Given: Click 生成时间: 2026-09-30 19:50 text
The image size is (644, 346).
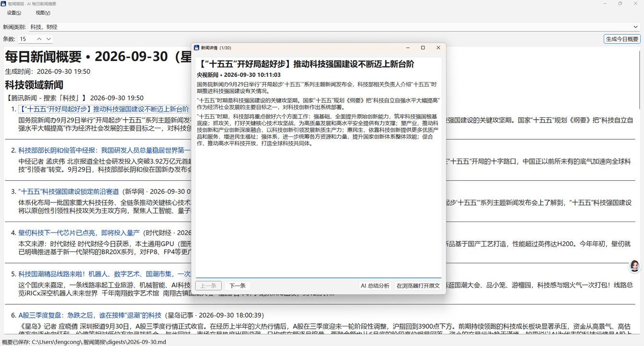Looking at the screenshot, I should [48, 71].
